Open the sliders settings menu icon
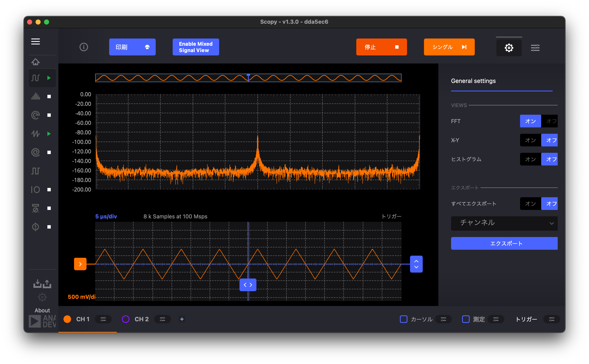Viewport: 589px width, 364px height. click(535, 48)
